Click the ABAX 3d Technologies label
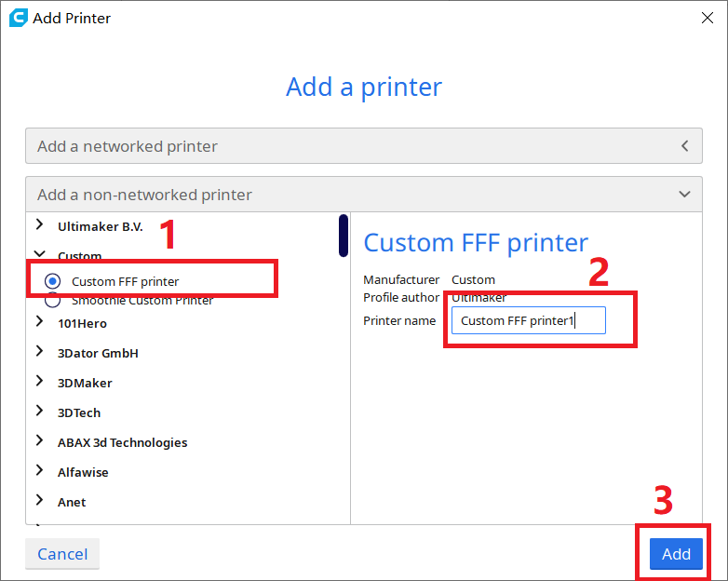728x581 pixels. click(123, 442)
